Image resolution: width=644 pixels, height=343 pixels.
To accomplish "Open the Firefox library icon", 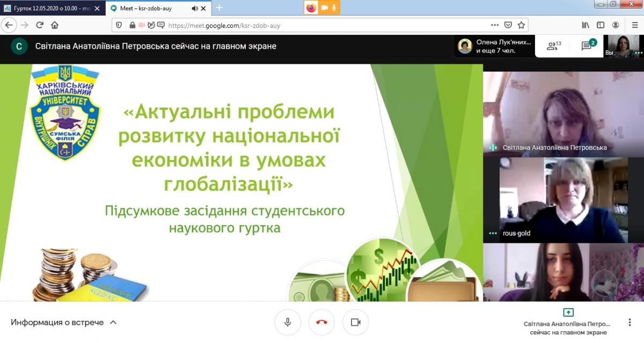I will point(586,25).
